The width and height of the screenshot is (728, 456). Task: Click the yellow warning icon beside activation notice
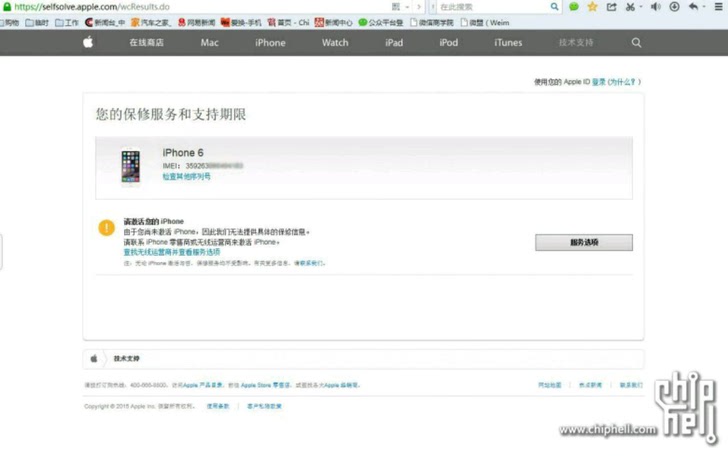(x=106, y=228)
